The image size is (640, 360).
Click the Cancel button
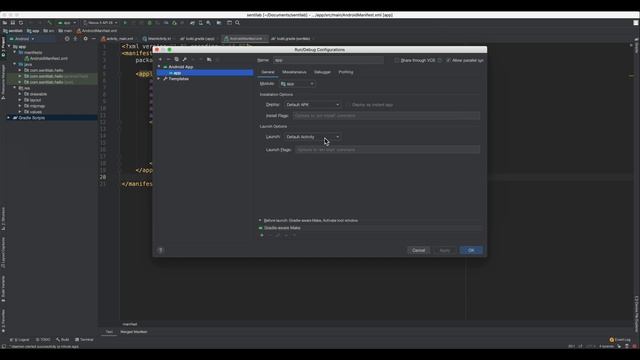[x=418, y=250]
